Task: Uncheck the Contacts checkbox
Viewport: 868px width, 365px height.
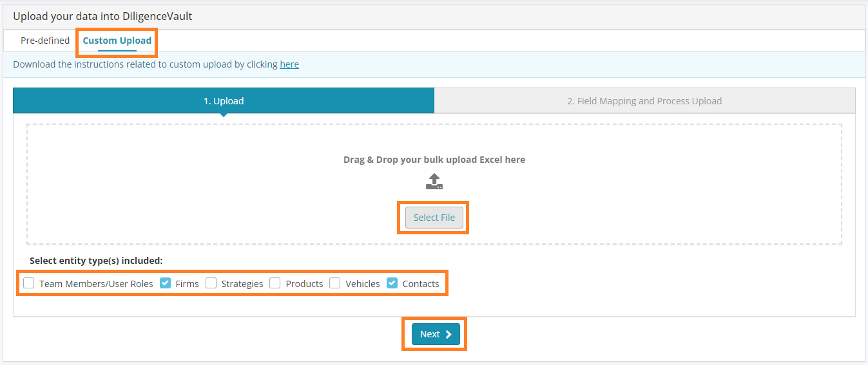Action: tap(392, 283)
